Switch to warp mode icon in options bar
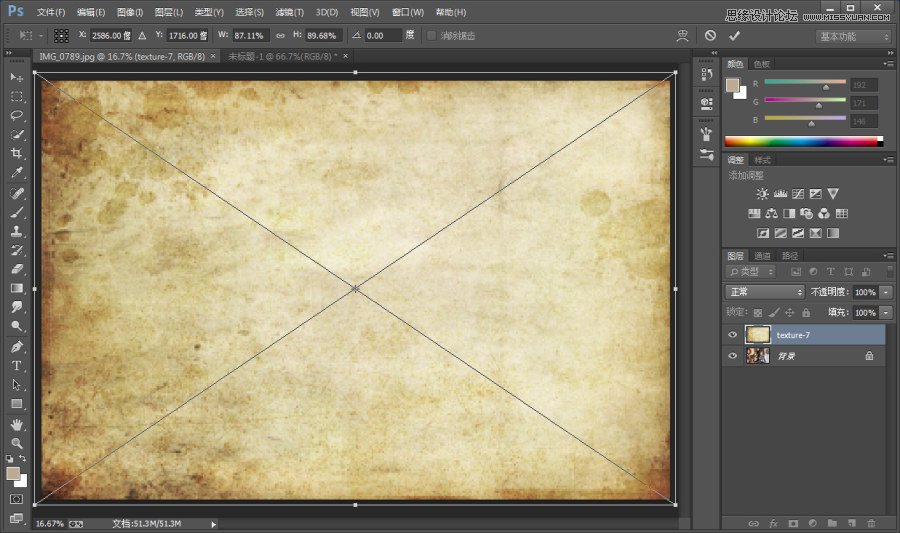 [x=682, y=36]
